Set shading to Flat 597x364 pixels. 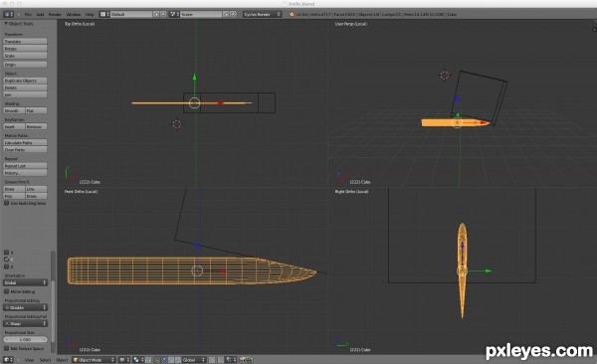(37, 110)
